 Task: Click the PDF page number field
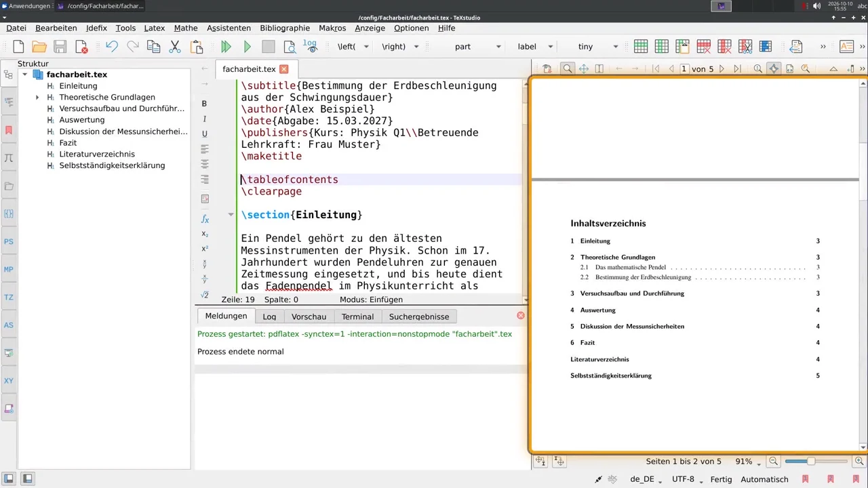(x=684, y=68)
